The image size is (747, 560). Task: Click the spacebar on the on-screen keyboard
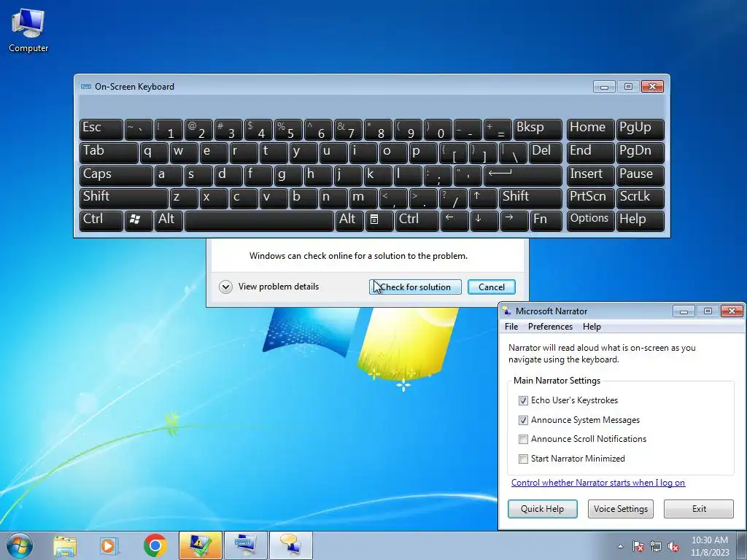pos(259,222)
